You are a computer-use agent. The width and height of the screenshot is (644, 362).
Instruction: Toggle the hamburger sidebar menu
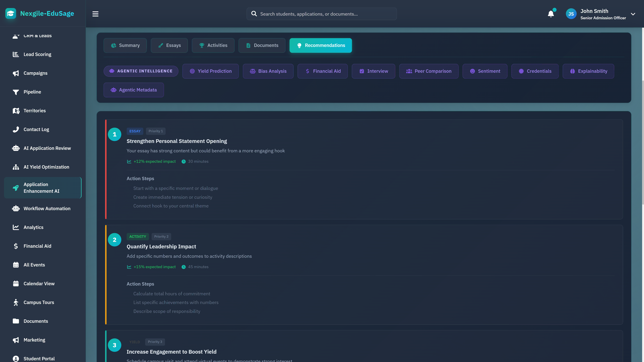point(95,14)
